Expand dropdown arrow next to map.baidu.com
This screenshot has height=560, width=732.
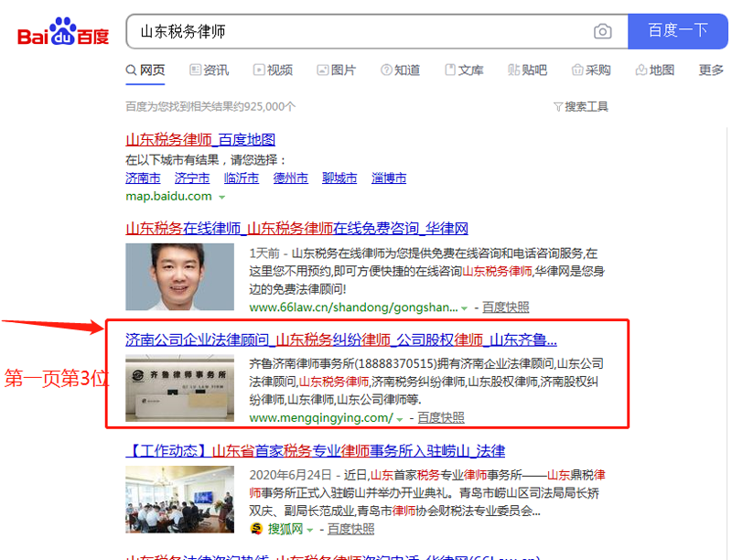(222, 198)
